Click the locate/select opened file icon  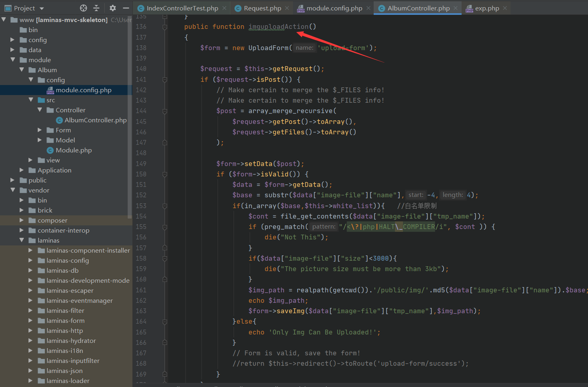coord(83,8)
